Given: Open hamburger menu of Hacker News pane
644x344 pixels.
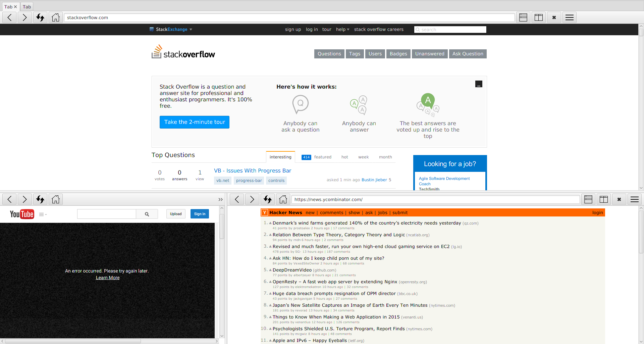Looking at the screenshot, I should tap(635, 199).
